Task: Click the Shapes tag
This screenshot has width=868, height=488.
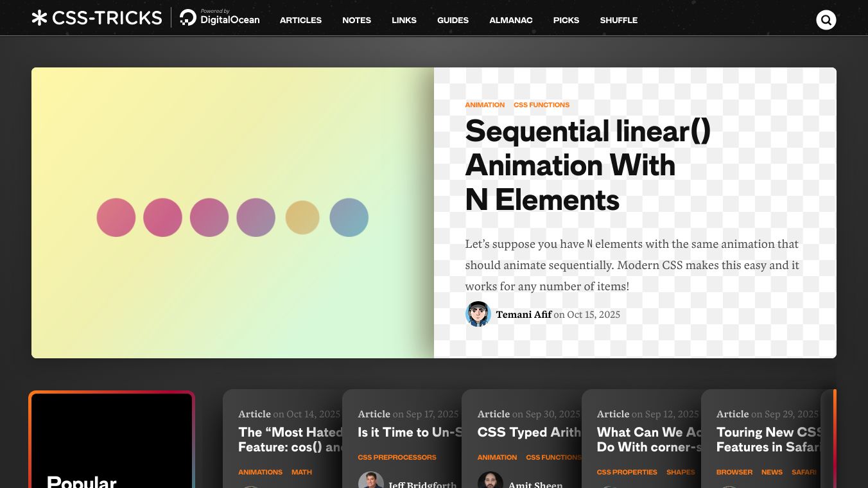Action: 681,472
